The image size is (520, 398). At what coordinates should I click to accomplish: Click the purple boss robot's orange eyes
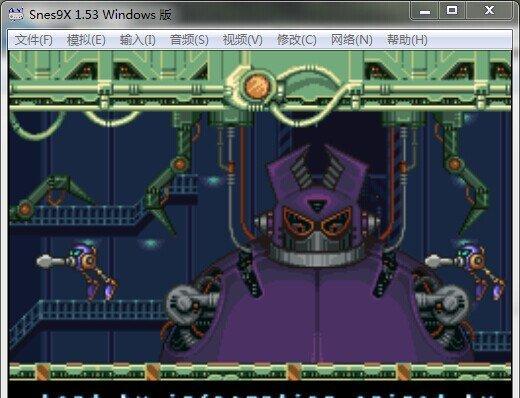tap(317, 220)
